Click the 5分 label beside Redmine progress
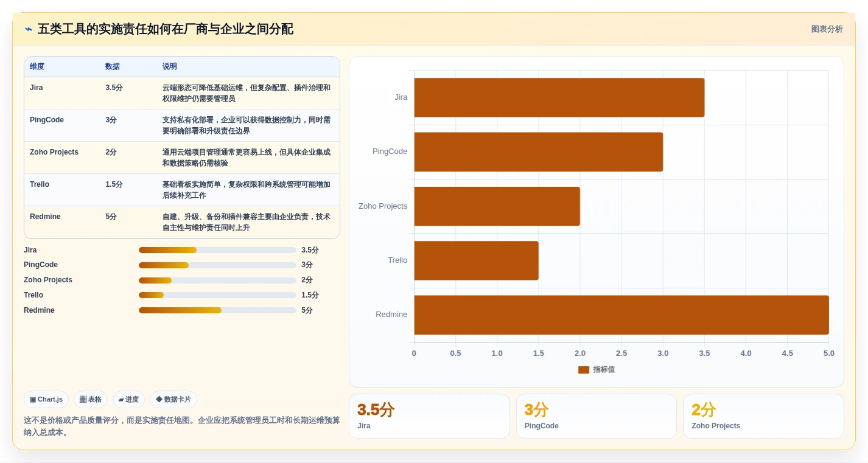This screenshot has width=868, height=463. (307, 310)
